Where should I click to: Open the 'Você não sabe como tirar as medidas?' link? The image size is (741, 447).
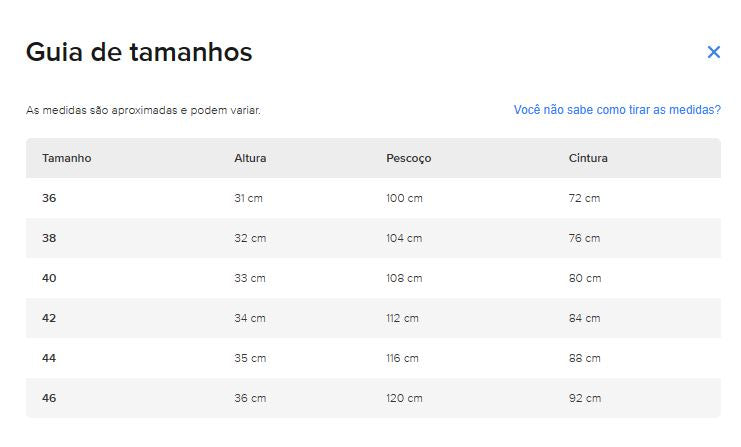coord(617,110)
